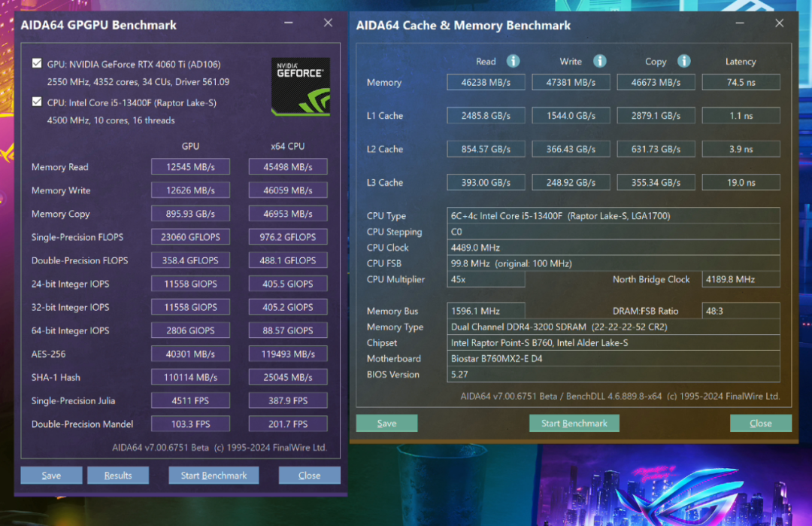Select the L1 Cache Read 2485.8 GB/s field
812x526 pixels.
[486, 116]
